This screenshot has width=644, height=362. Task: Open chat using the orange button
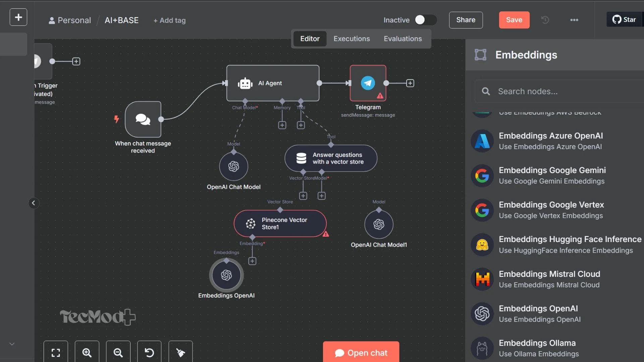coord(361,353)
